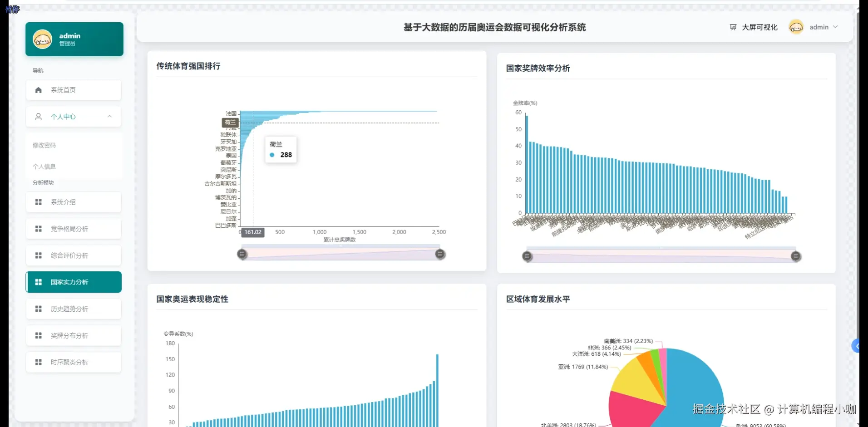Image resolution: width=868 pixels, height=427 pixels.
Task: Go to 奖牌分布分析 module
Action: (x=74, y=335)
